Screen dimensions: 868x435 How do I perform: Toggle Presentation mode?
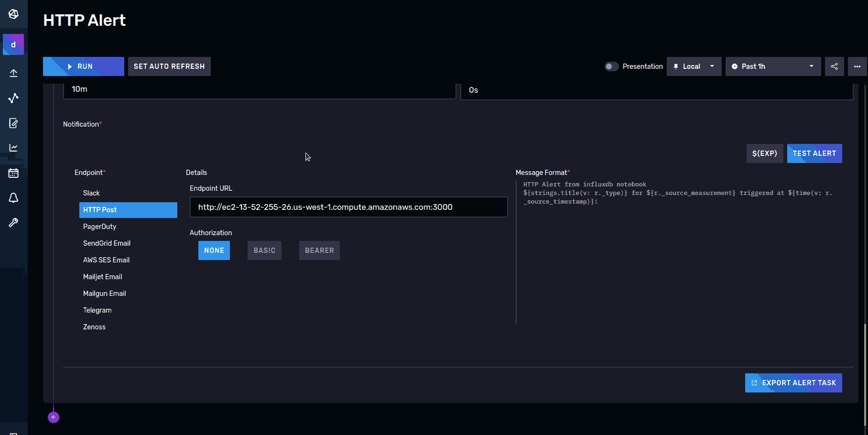(611, 66)
